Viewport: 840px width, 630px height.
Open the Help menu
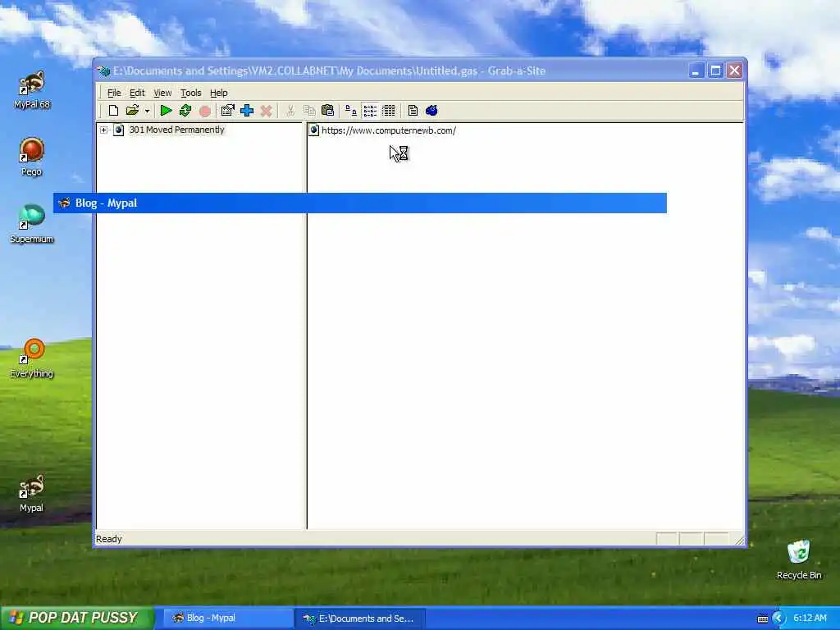218,93
